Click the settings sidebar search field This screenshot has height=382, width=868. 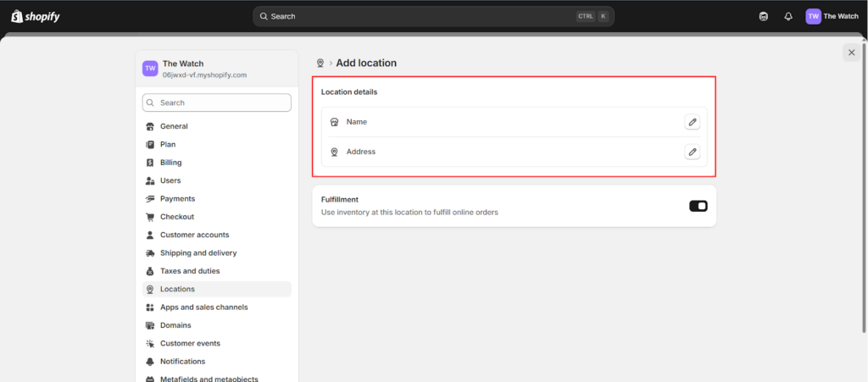[217, 102]
